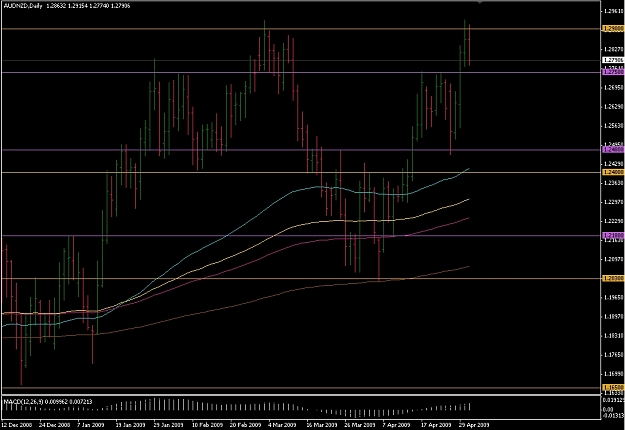Select the purple horizontal line at 1.21800
625x430 pixels.
301,236
